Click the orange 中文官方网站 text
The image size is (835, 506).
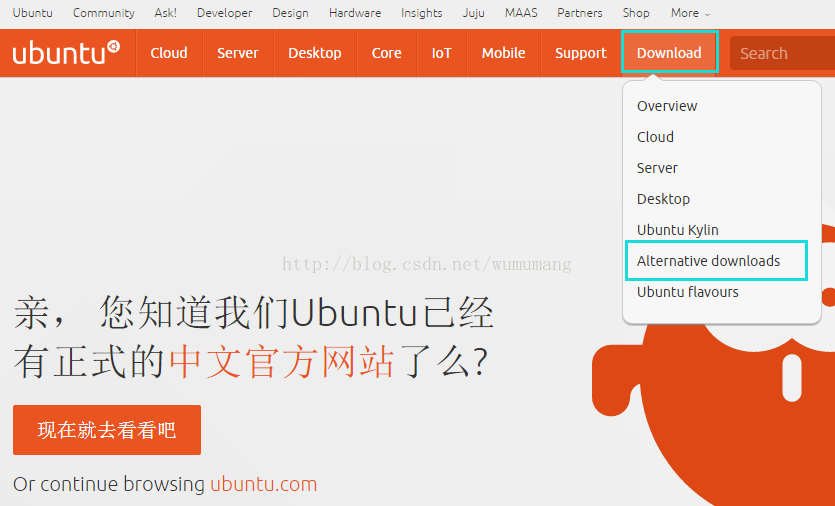[x=282, y=362]
